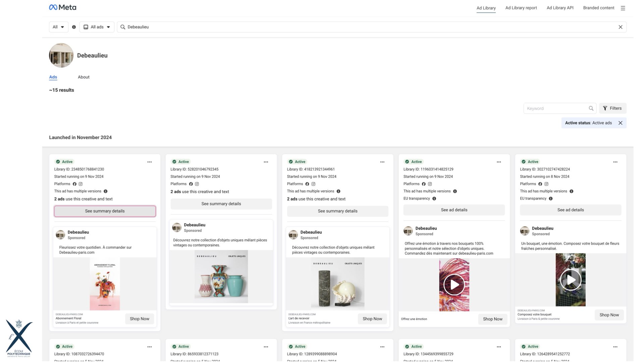Open the Filters panel
Image resolution: width=644 pixels, height=362 pixels.
(612, 108)
